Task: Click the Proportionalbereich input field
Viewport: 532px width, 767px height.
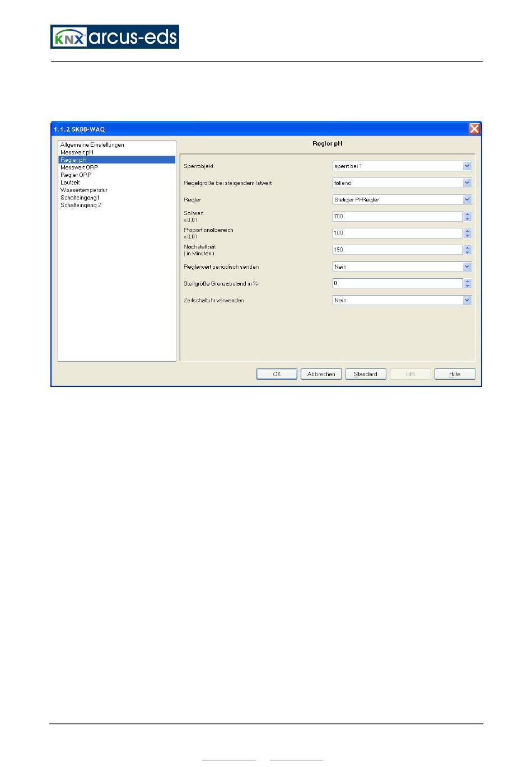Action: (x=398, y=233)
